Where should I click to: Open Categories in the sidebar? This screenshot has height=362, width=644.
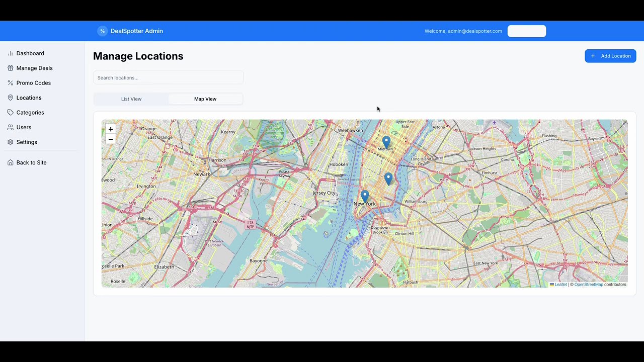[x=30, y=113]
